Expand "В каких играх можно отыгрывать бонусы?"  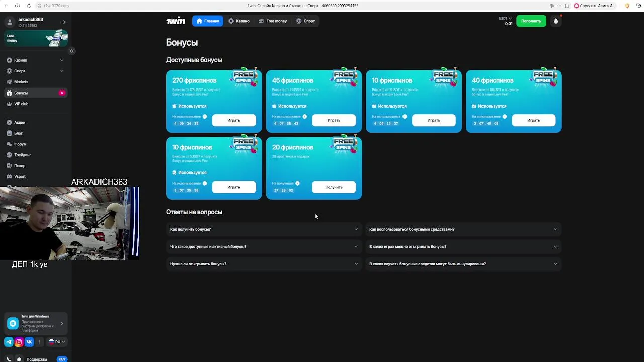[x=463, y=247]
